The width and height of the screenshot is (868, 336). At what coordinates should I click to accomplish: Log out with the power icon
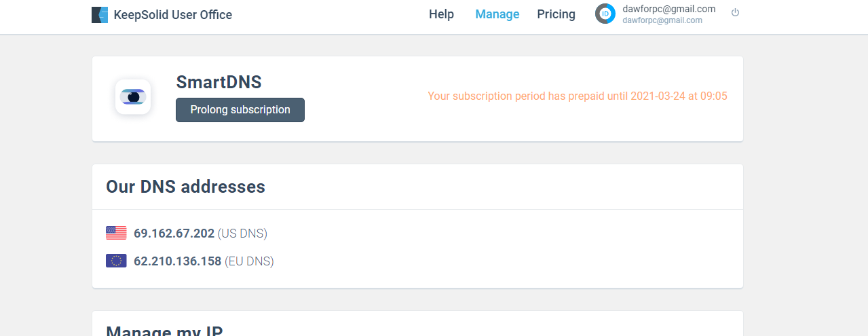[x=735, y=13]
